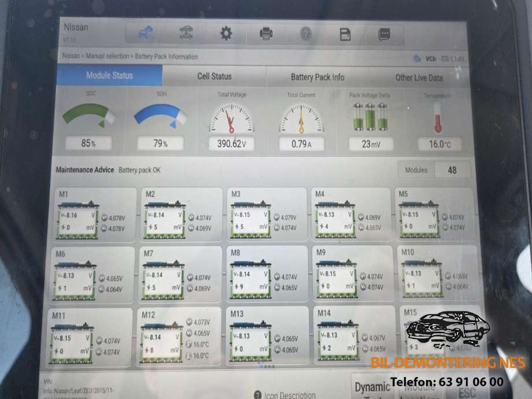
Task: Tap Battery Pack Information breadcrumb text
Action: coord(167,57)
